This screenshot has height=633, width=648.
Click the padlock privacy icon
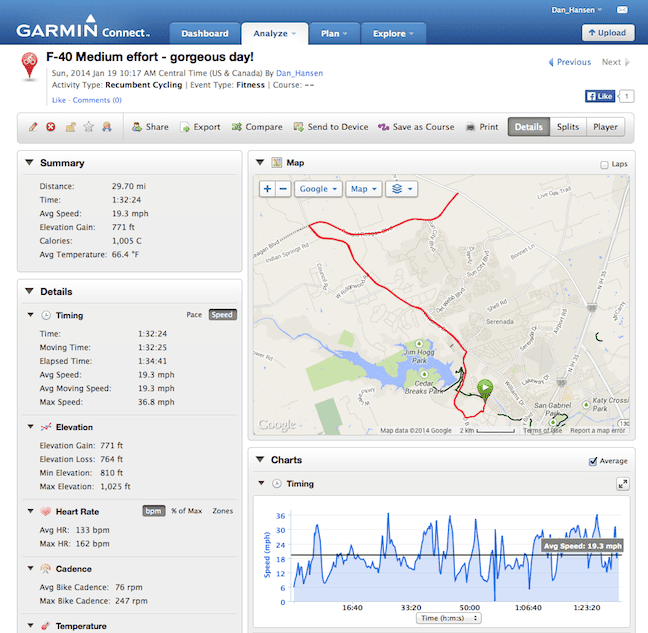pyautogui.click(x=70, y=127)
